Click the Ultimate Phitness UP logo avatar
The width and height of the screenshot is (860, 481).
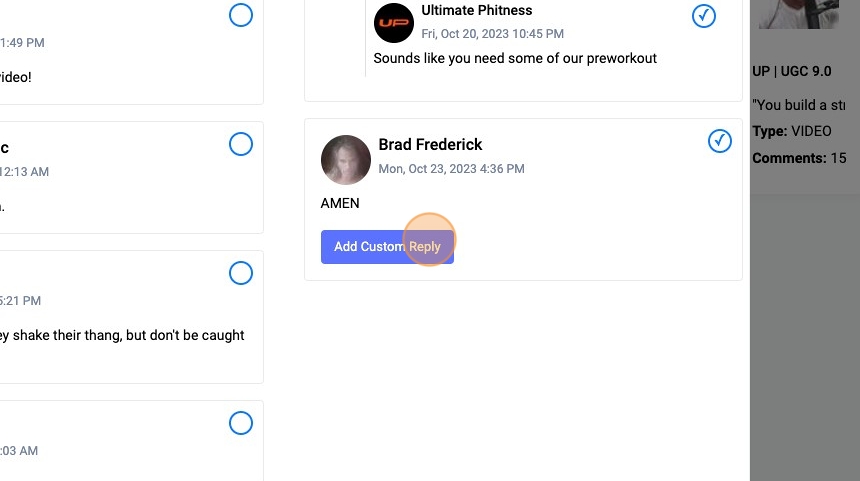pyautogui.click(x=394, y=23)
